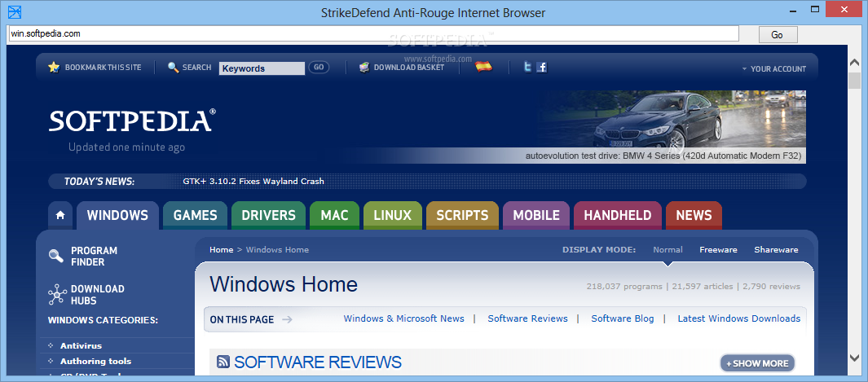
Task: Click the search GO button
Action: point(319,68)
